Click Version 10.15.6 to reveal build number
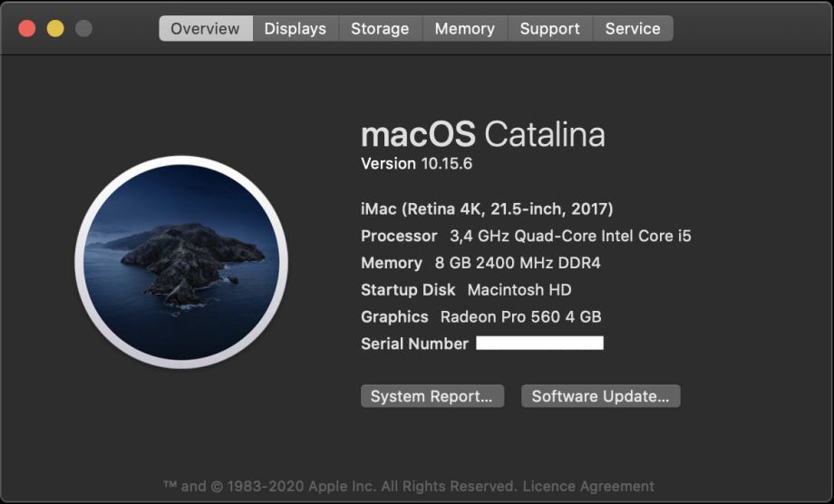 pyautogui.click(x=416, y=163)
